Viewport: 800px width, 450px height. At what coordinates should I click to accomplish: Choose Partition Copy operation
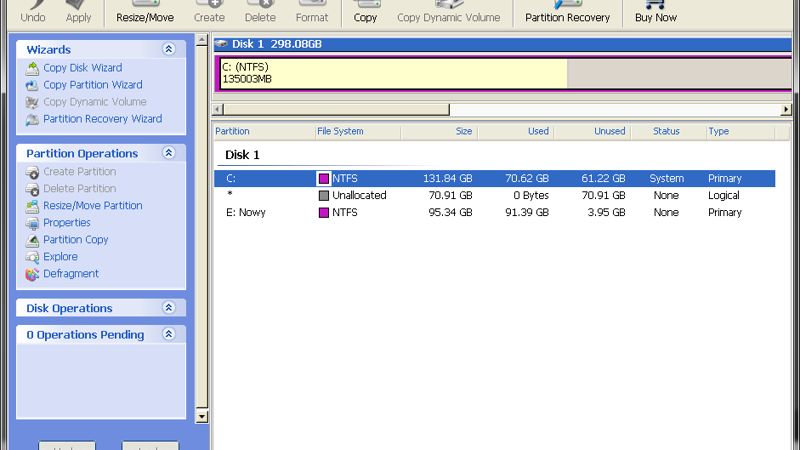(76, 239)
